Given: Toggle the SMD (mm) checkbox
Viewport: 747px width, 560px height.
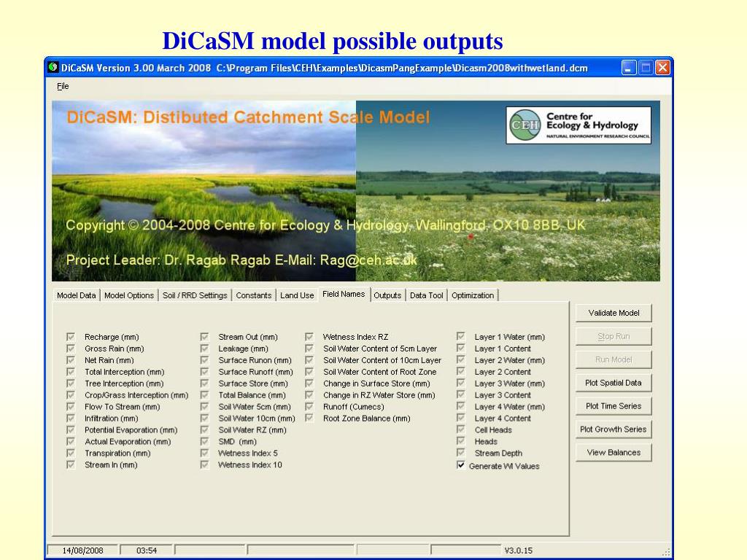Looking at the screenshot, I should [205, 441].
